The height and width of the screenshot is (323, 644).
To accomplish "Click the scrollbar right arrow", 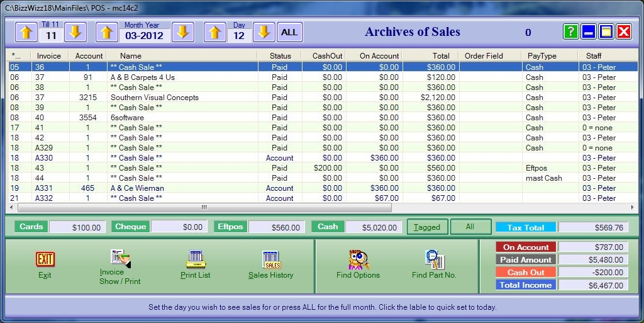I will tap(633, 208).
